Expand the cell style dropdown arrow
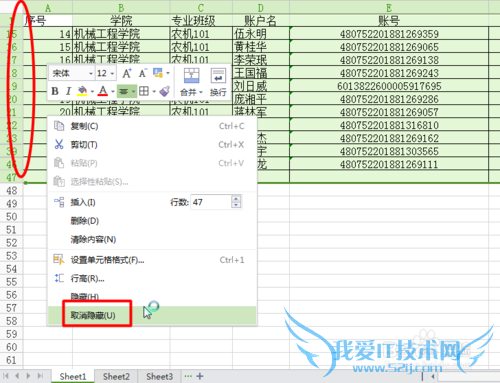This screenshot has width=500, height=383. (x=168, y=73)
